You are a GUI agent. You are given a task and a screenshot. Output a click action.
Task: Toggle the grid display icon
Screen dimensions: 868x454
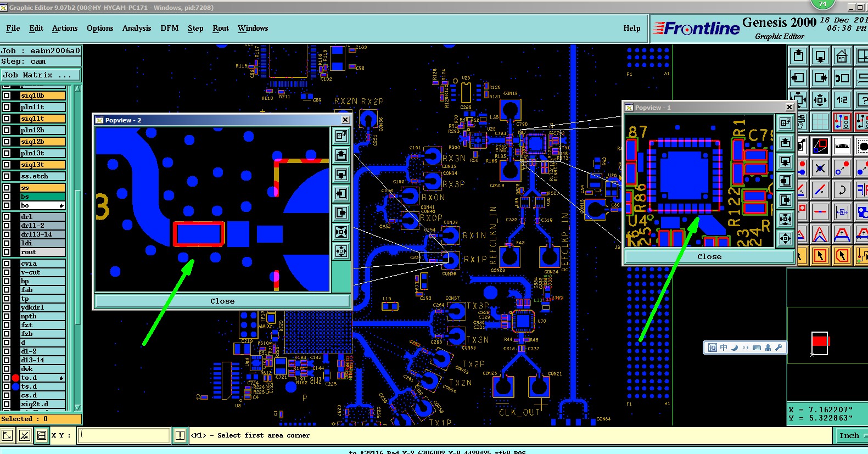click(x=820, y=122)
